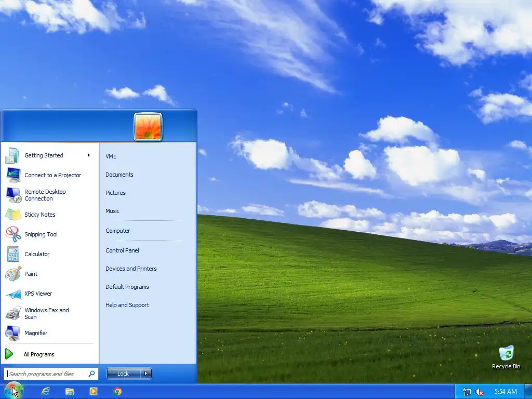532x399 pixels.
Task: Click the Sticky Notes text label
Action: click(39, 215)
